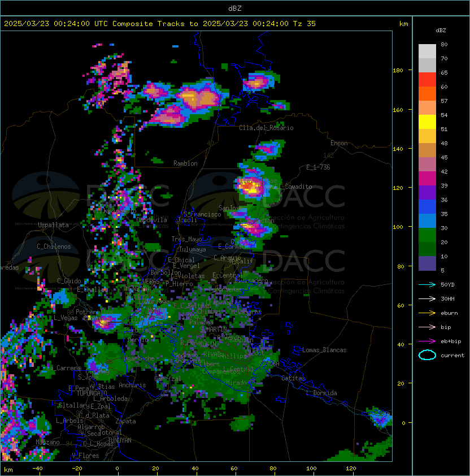Click the 'Zapata' map label
This screenshot has width=470, height=476.
point(125,421)
